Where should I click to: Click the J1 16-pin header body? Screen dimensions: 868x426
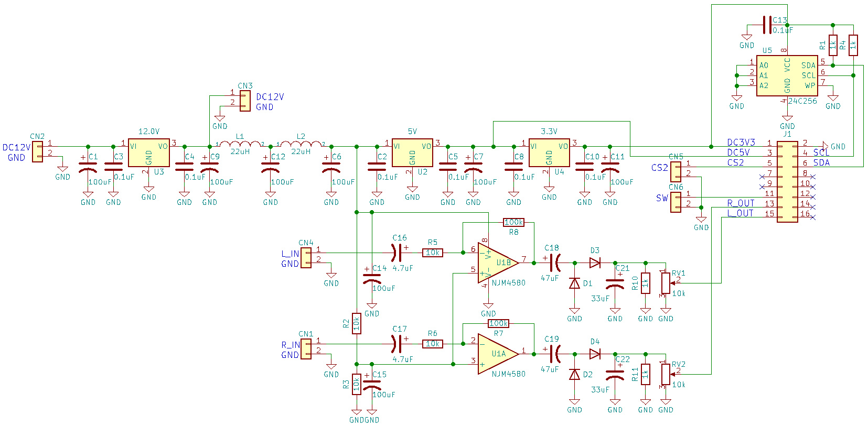[787, 181]
